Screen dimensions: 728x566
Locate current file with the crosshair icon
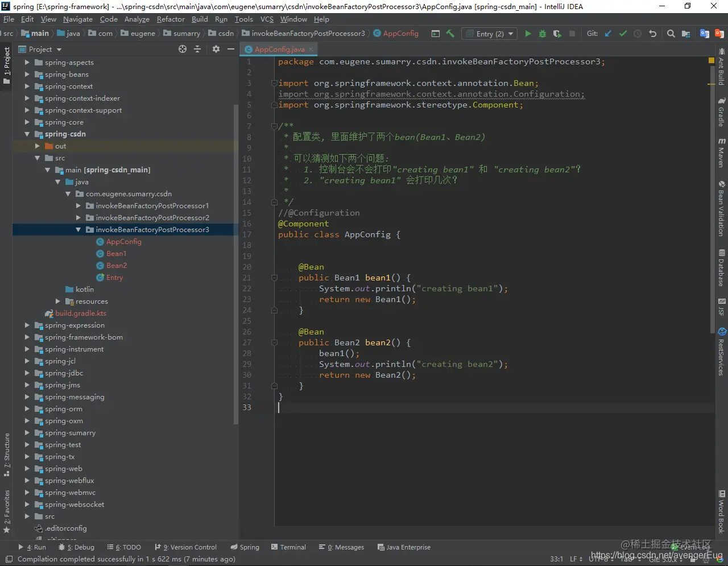(x=183, y=49)
